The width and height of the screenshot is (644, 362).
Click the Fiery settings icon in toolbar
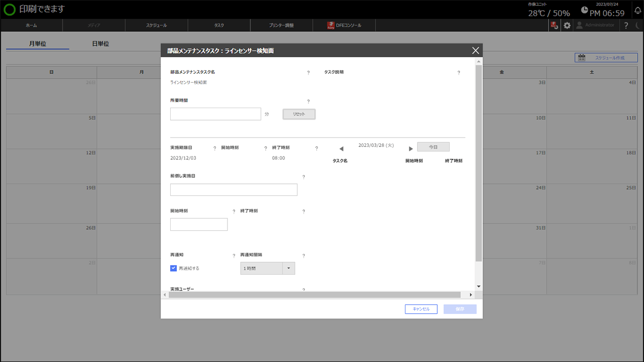(x=554, y=26)
